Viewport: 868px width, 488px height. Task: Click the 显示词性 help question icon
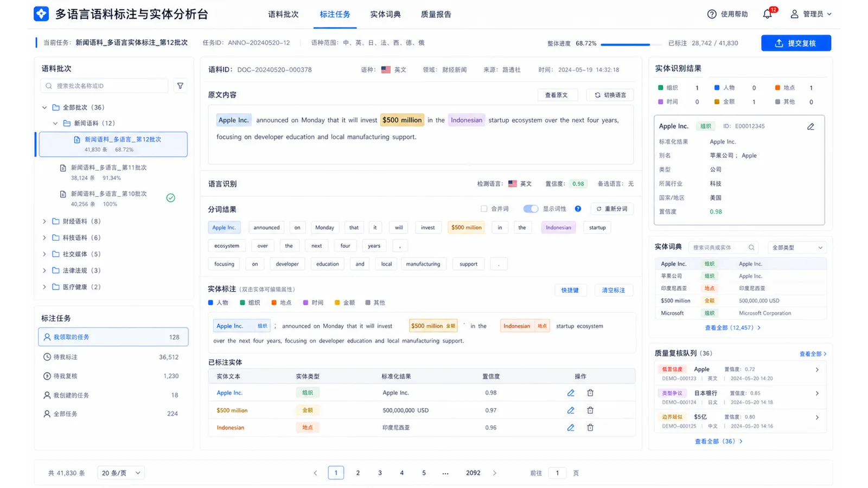578,209
